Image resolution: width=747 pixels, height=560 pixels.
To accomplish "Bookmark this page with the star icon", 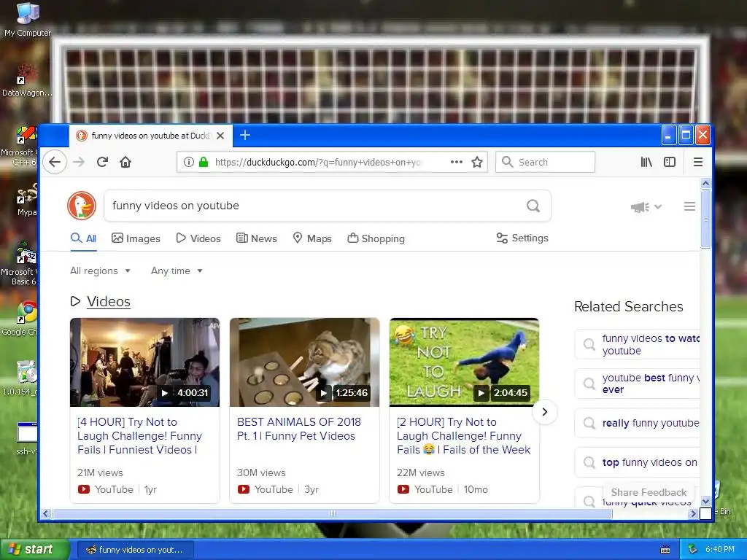I will (x=477, y=162).
